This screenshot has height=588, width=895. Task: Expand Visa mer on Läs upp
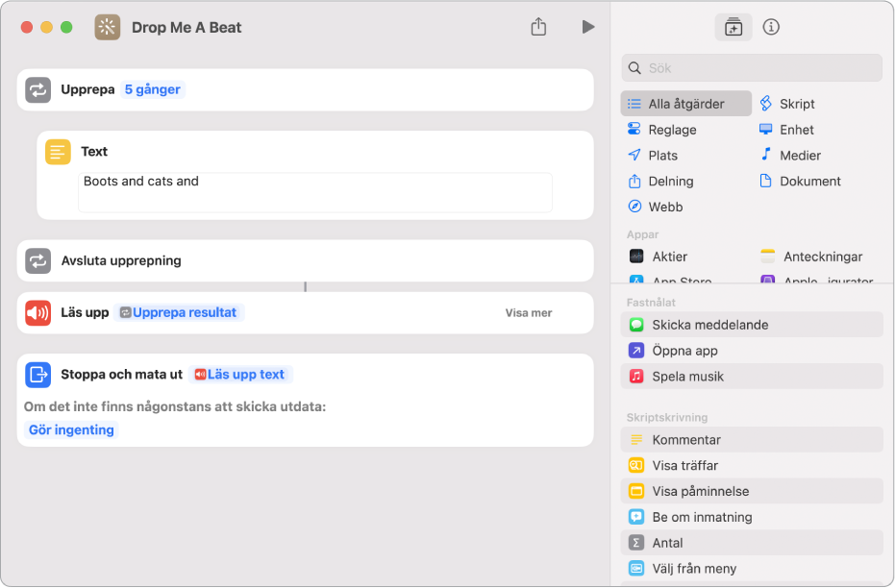tap(529, 312)
